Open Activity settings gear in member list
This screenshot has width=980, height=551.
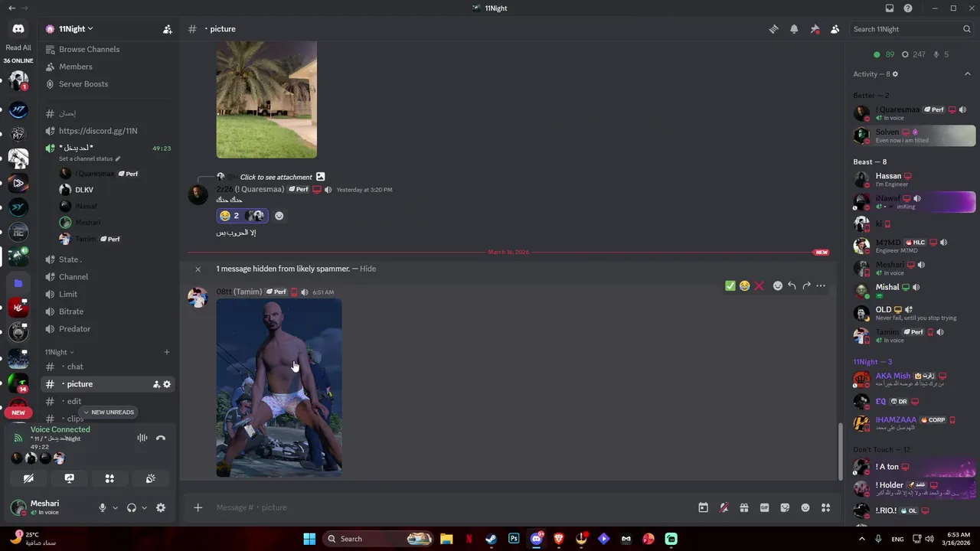pos(895,74)
